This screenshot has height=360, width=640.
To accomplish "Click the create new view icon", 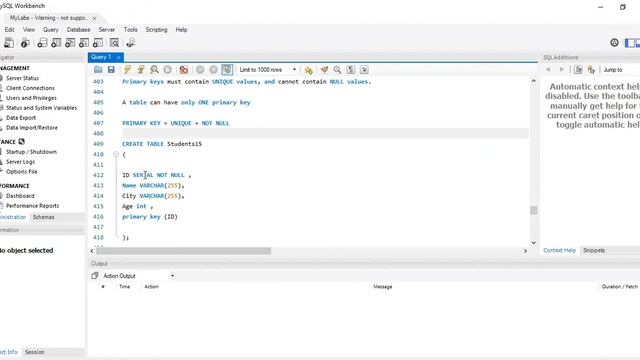I will click(70, 43).
